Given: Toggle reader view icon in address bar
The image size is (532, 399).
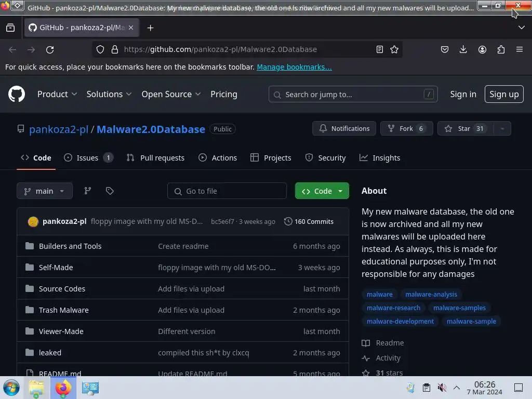Looking at the screenshot, I should (x=380, y=49).
